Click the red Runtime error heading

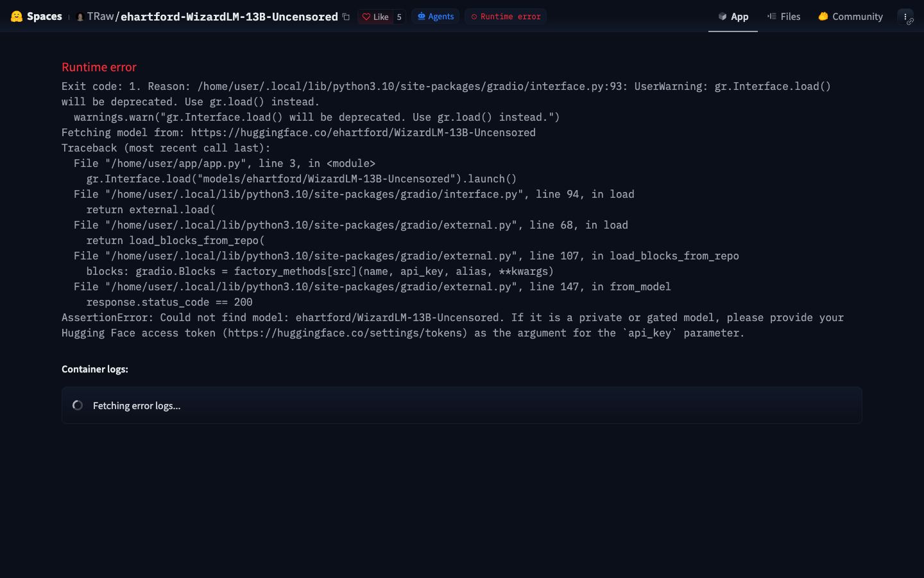(99, 67)
